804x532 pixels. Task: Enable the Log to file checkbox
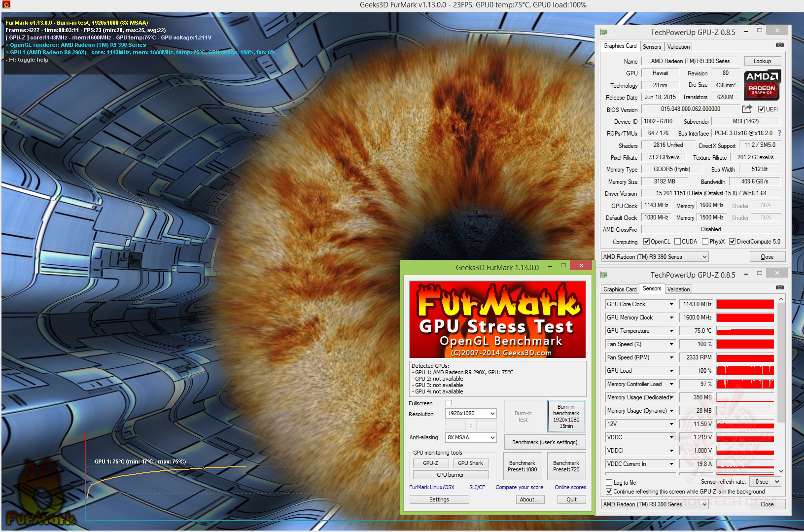pos(609,483)
